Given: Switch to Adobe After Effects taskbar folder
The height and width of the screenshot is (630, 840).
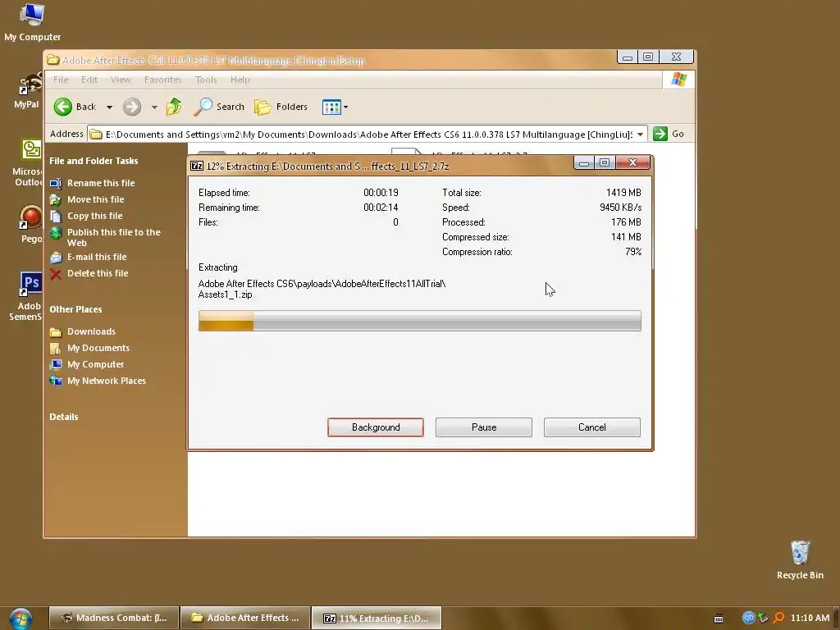Looking at the screenshot, I should point(245,618).
